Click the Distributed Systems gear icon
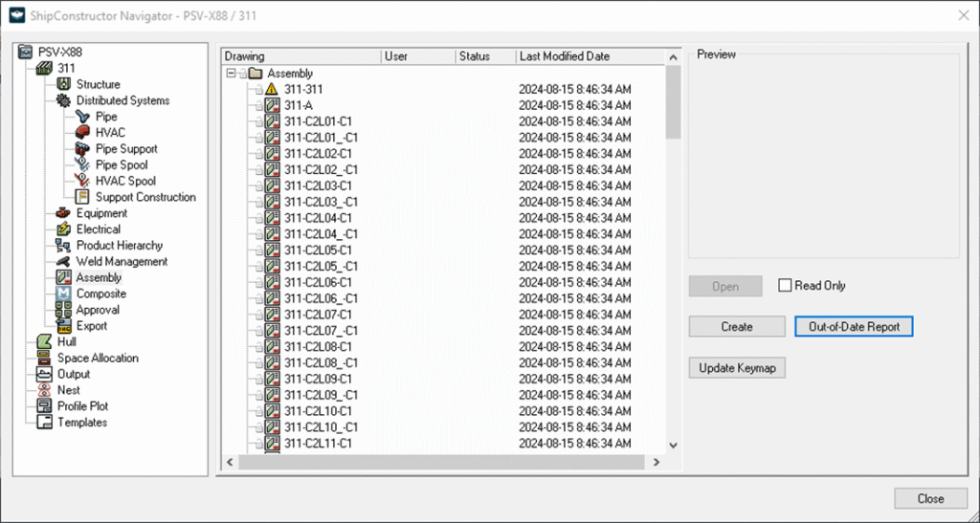This screenshot has width=980, height=523. pyautogui.click(x=64, y=100)
